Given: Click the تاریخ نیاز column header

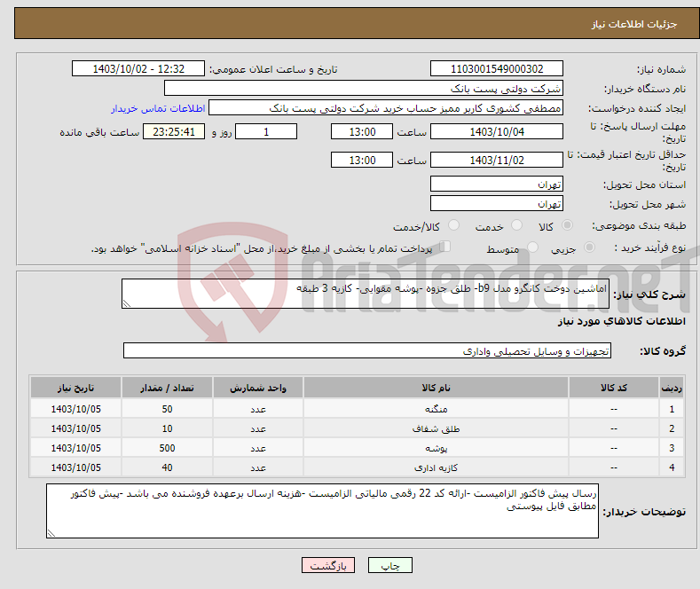Looking at the screenshot, I should 75,388.
